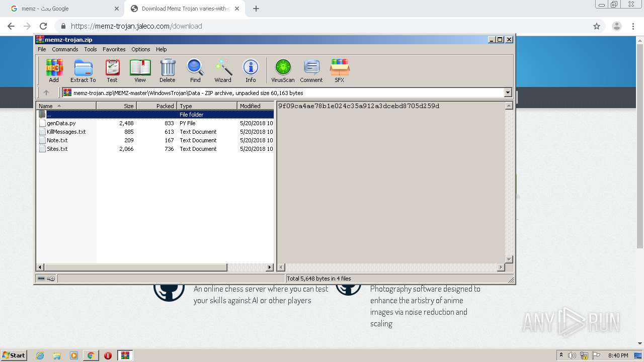Click the parent folder (..) entry
644x362 pixels.
(155, 115)
